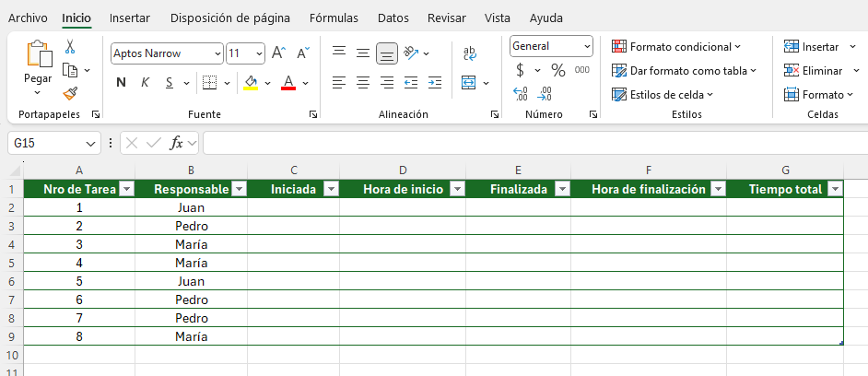Decrease decimal places
Viewport: 868px width, 376px height.
(x=545, y=94)
